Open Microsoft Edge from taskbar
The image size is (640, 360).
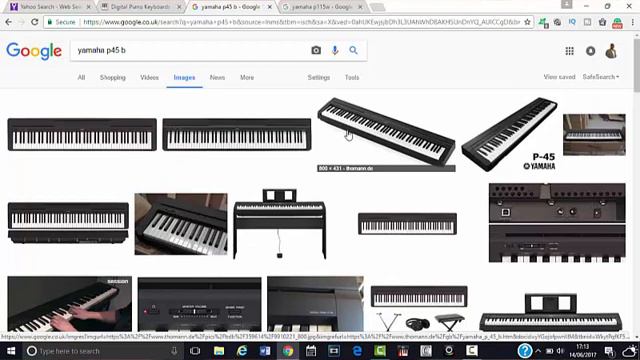(357, 351)
